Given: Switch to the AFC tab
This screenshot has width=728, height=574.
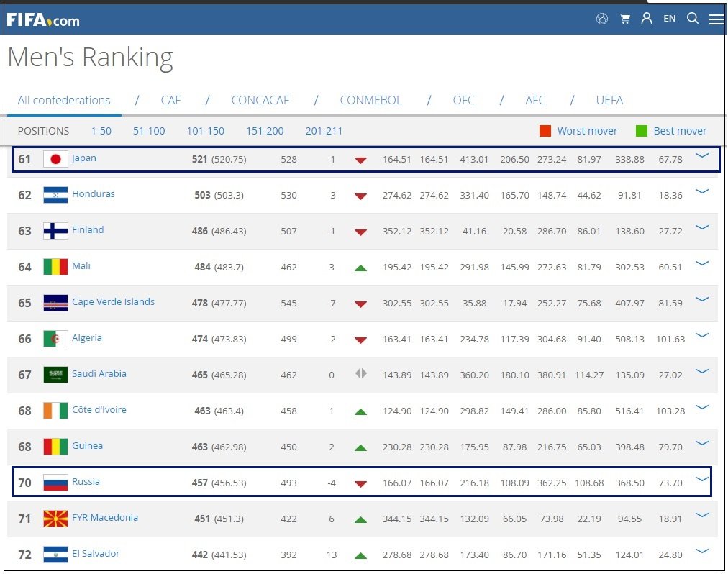Looking at the screenshot, I should click(535, 100).
